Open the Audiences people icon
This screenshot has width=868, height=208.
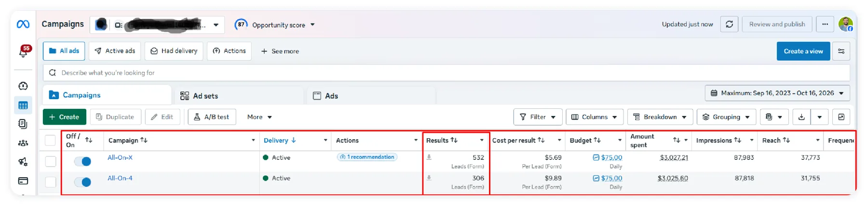[23, 143]
